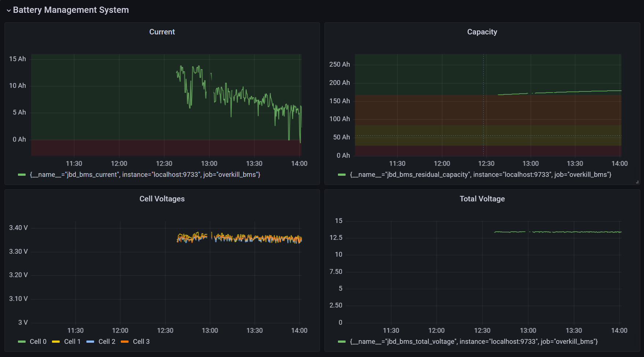Click the Capacity panel resize handle

pyautogui.click(x=637, y=182)
